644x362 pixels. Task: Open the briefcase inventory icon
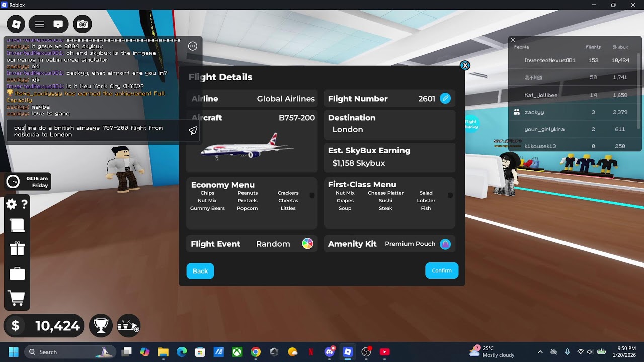(17, 274)
